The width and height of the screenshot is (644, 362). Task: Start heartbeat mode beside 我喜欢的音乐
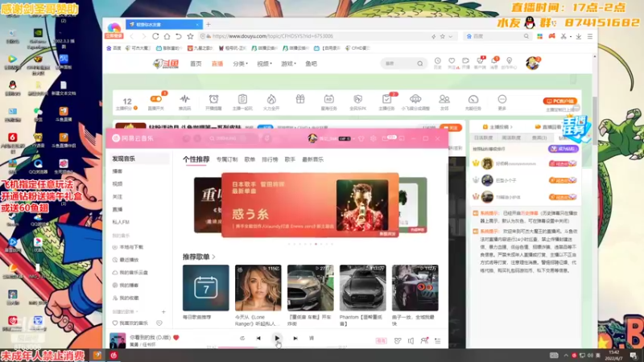[159, 323]
